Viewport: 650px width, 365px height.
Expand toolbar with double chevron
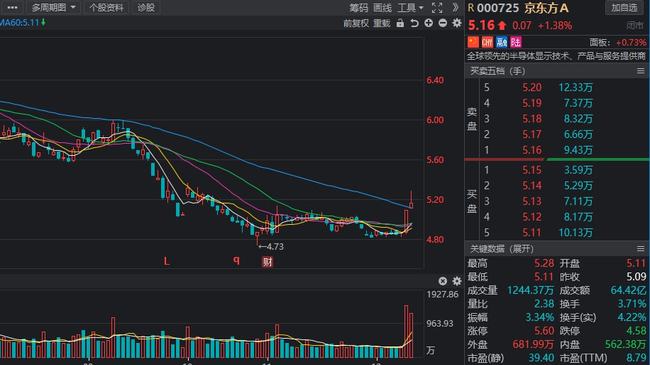coord(455,7)
